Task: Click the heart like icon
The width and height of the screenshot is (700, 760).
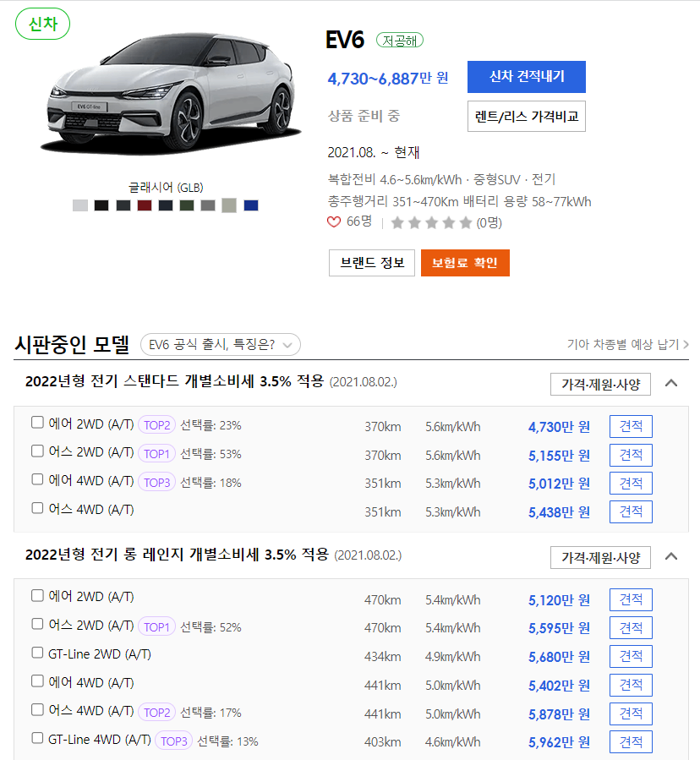Action: [x=334, y=222]
